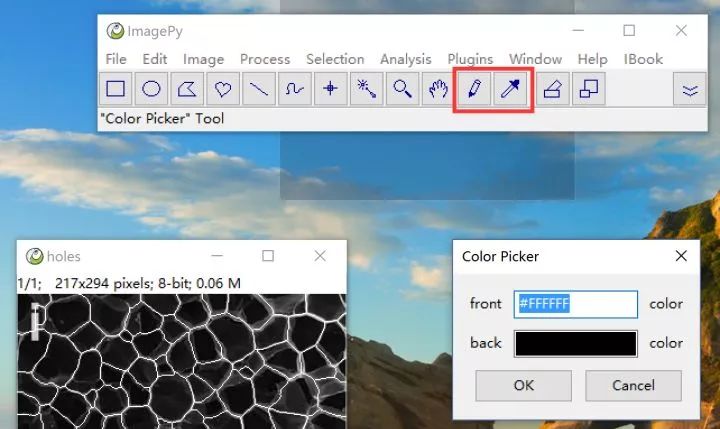Select the Free curve line tool

(295, 89)
